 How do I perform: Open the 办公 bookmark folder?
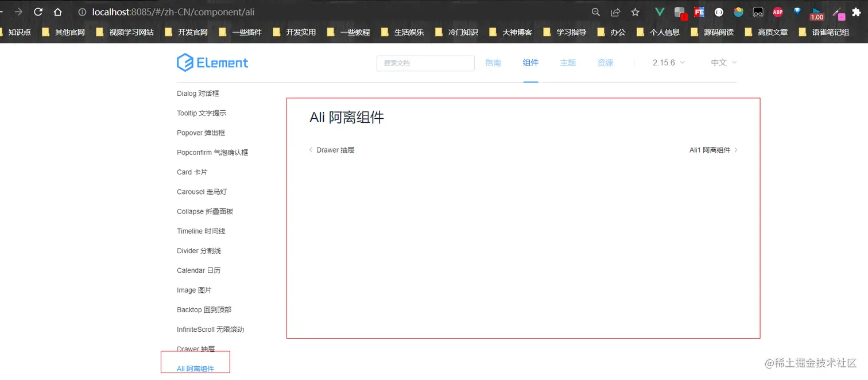(611, 32)
